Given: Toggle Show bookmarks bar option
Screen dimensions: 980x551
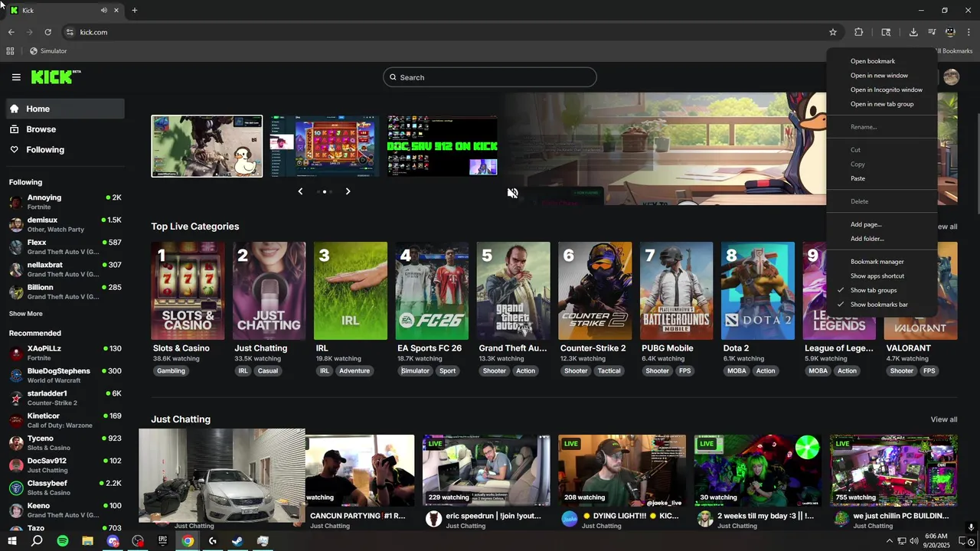Looking at the screenshot, I should click(882, 305).
